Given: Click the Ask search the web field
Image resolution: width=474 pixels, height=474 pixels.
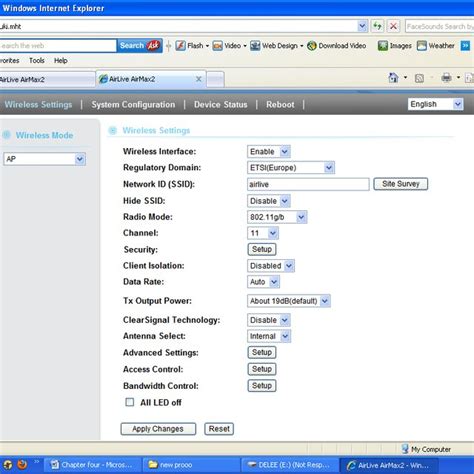Looking at the screenshot, I should 58,46.
